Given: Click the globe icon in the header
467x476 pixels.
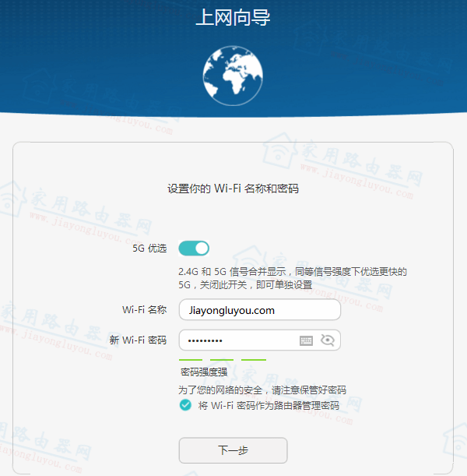Looking at the screenshot, I should tap(233, 74).
